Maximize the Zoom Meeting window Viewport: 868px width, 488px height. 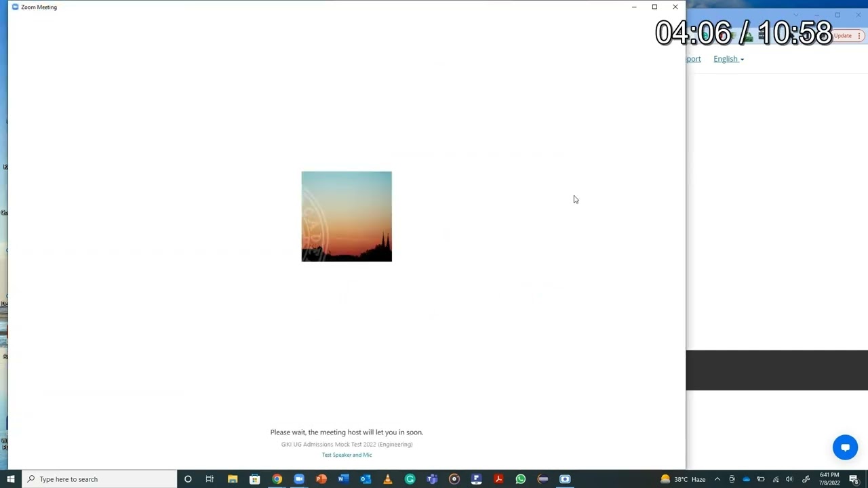point(654,7)
